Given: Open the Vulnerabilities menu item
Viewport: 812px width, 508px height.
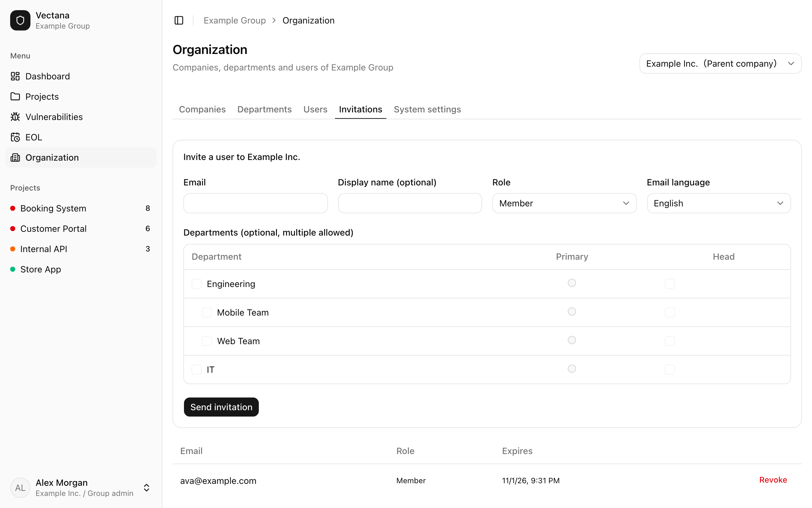Looking at the screenshot, I should [81, 117].
